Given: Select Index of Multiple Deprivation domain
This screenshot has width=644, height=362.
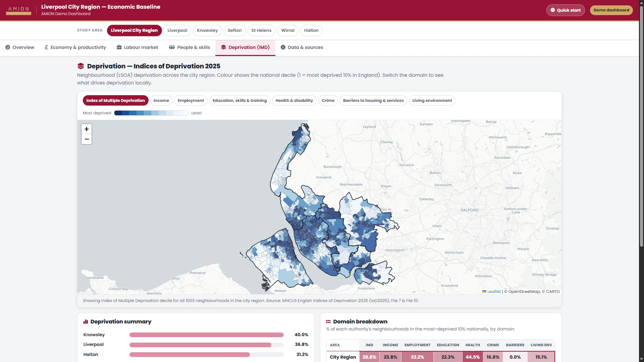Looking at the screenshot, I should click(116, 101).
